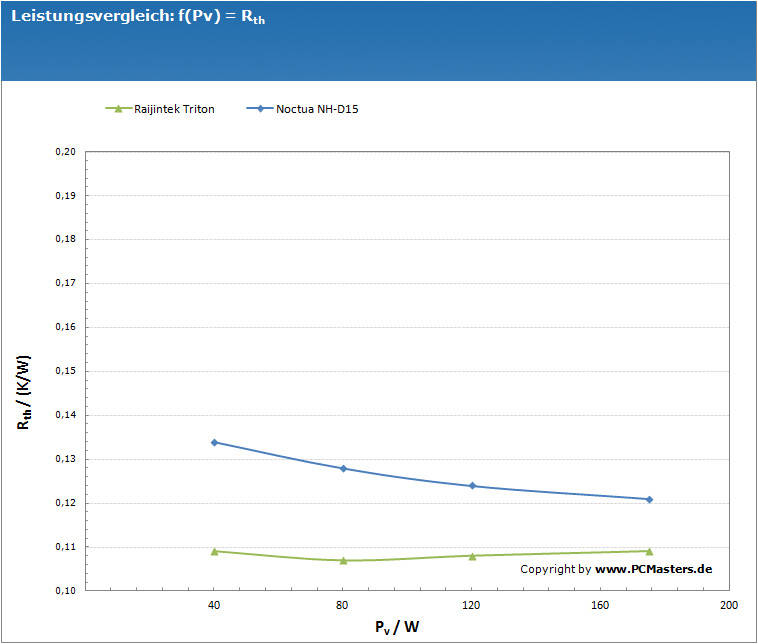Click the x-axis value 120

tap(471, 605)
